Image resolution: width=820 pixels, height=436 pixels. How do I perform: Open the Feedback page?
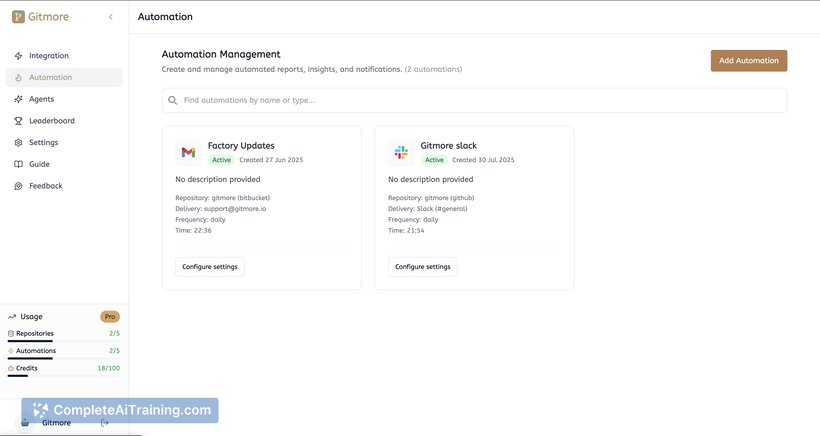[64, 186]
